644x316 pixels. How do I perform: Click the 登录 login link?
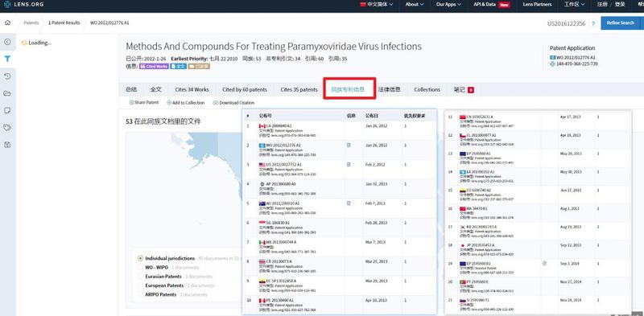click(x=620, y=5)
